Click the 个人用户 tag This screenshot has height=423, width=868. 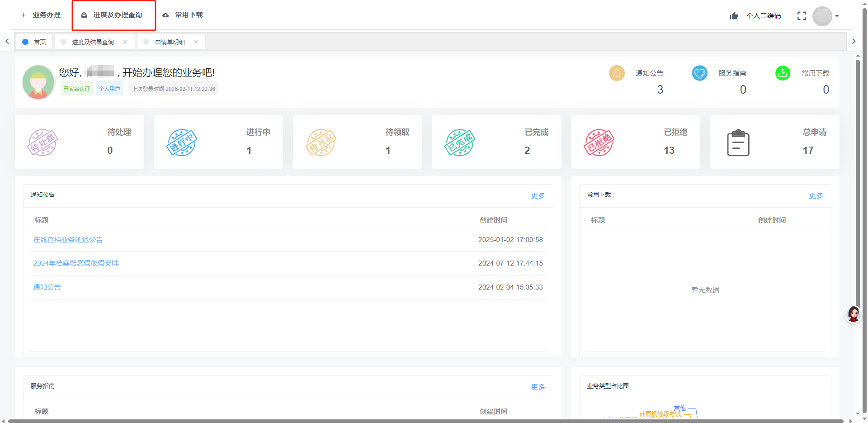109,89
